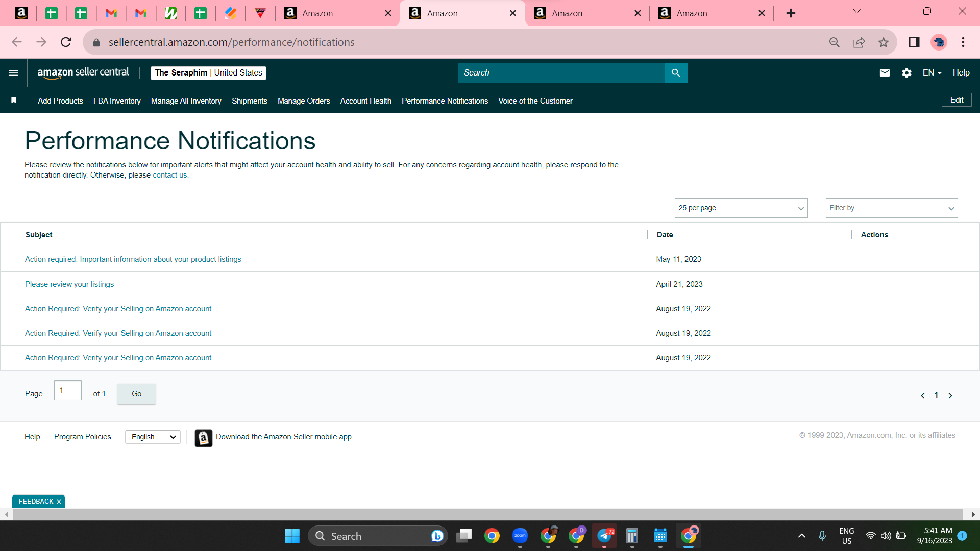Open the header Help link
The width and height of the screenshot is (980, 551).
pyautogui.click(x=961, y=73)
